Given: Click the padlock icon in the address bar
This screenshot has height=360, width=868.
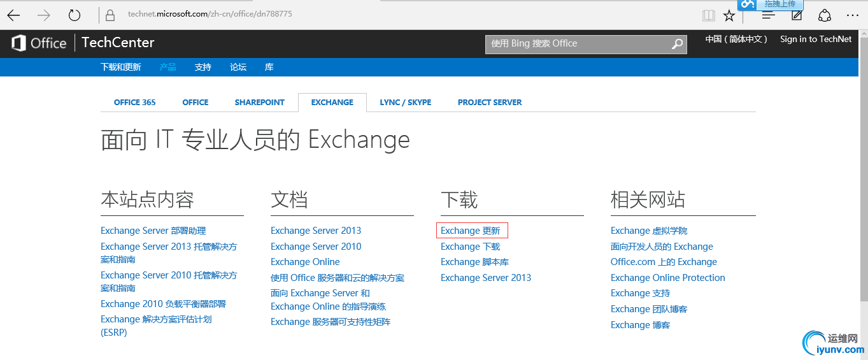Looking at the screenshot, I should [x=111, y=15].
